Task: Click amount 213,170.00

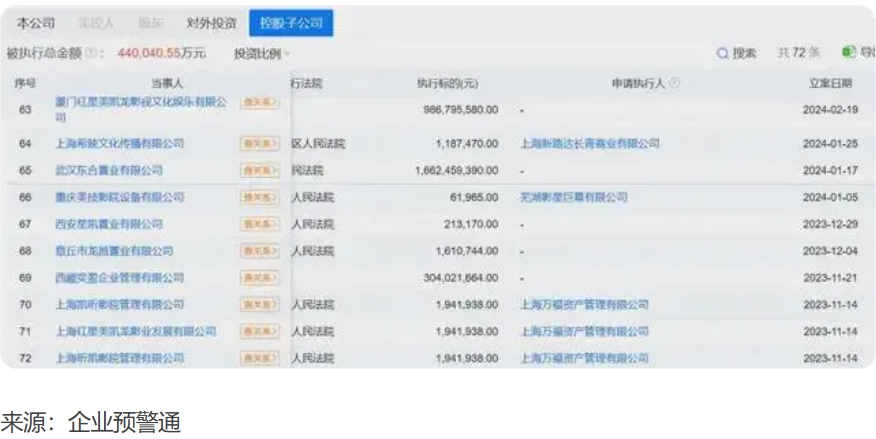Action: (471, 224)
